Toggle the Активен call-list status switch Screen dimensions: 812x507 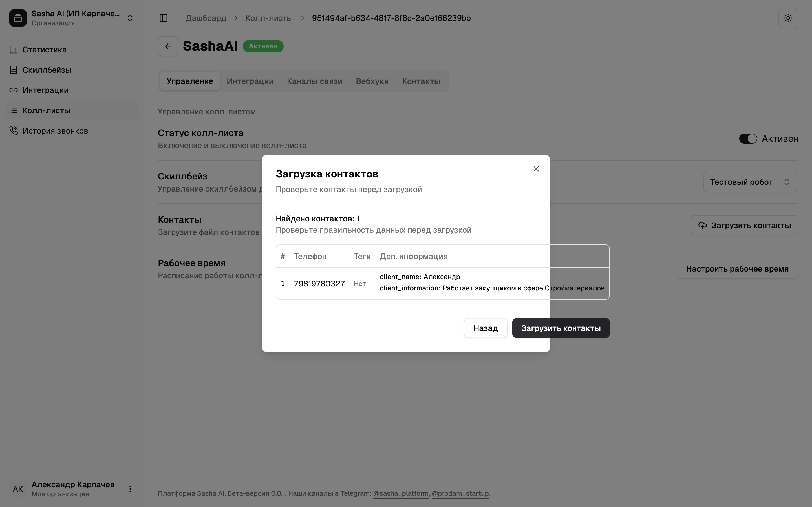[748, 139]
